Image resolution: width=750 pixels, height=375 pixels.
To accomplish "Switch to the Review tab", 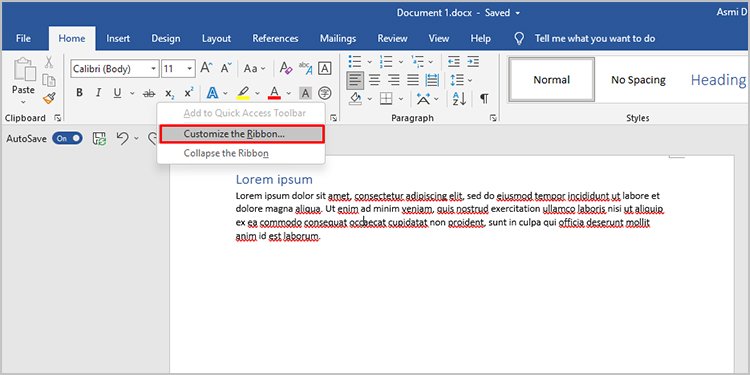I will point(392,39).
